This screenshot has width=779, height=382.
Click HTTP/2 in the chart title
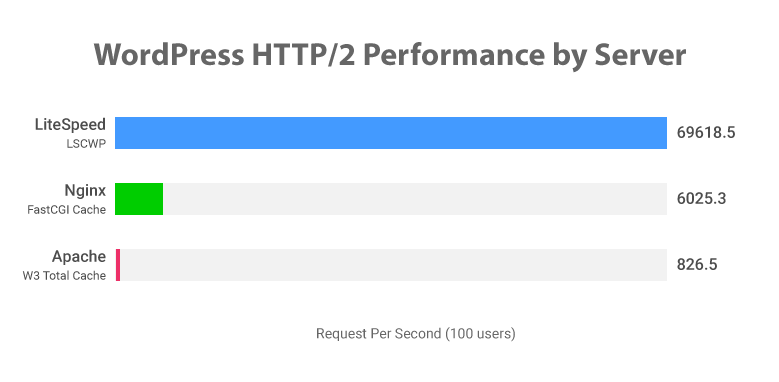tap(304, 55)
